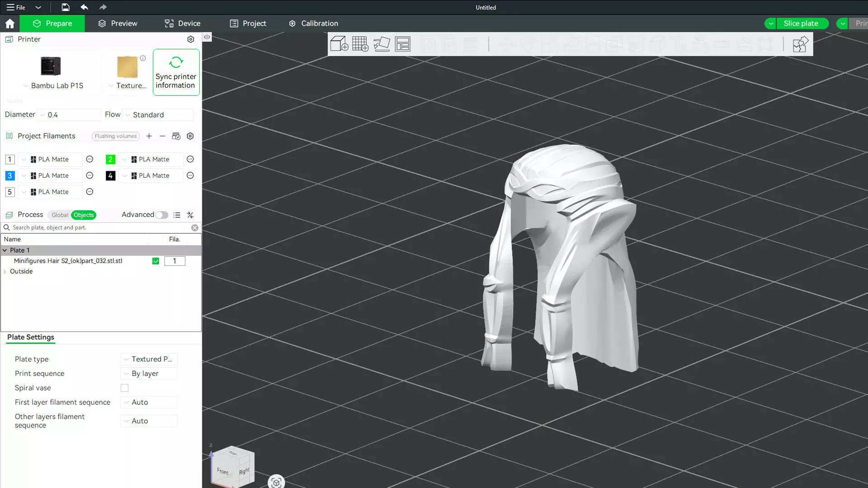Click the Add plate grid icon

click(x=360, y=44)
